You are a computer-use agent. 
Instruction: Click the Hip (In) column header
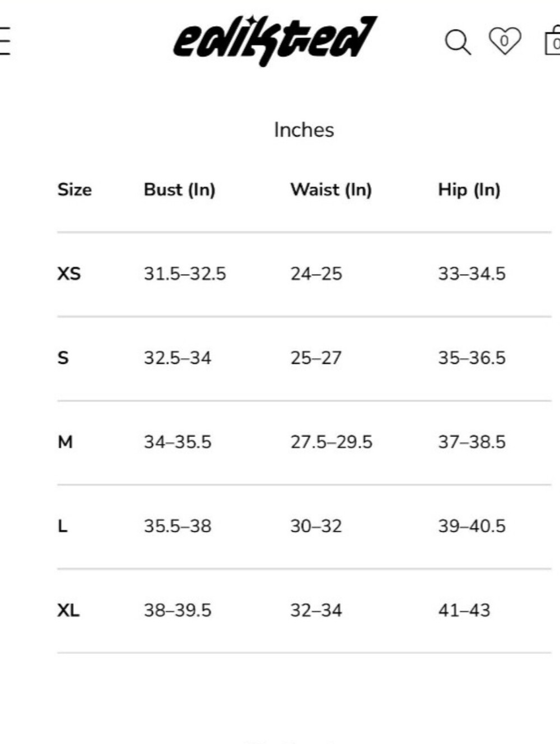(x=469, y=190)
